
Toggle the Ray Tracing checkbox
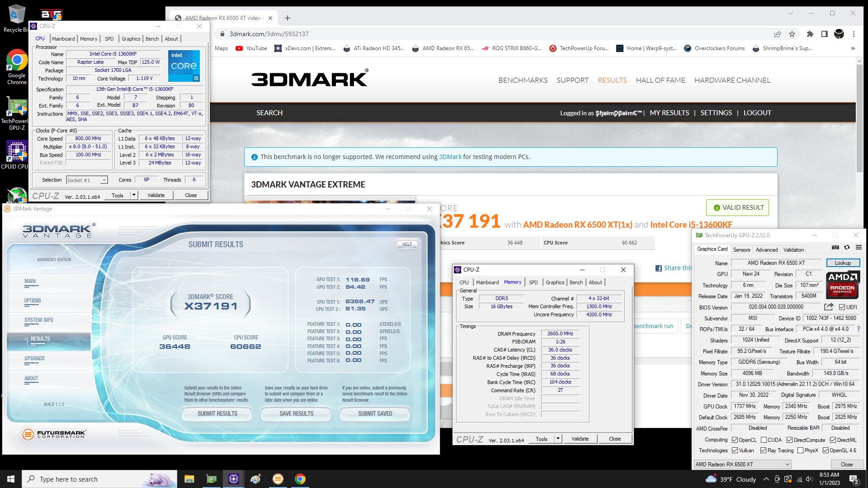point(763,450)
